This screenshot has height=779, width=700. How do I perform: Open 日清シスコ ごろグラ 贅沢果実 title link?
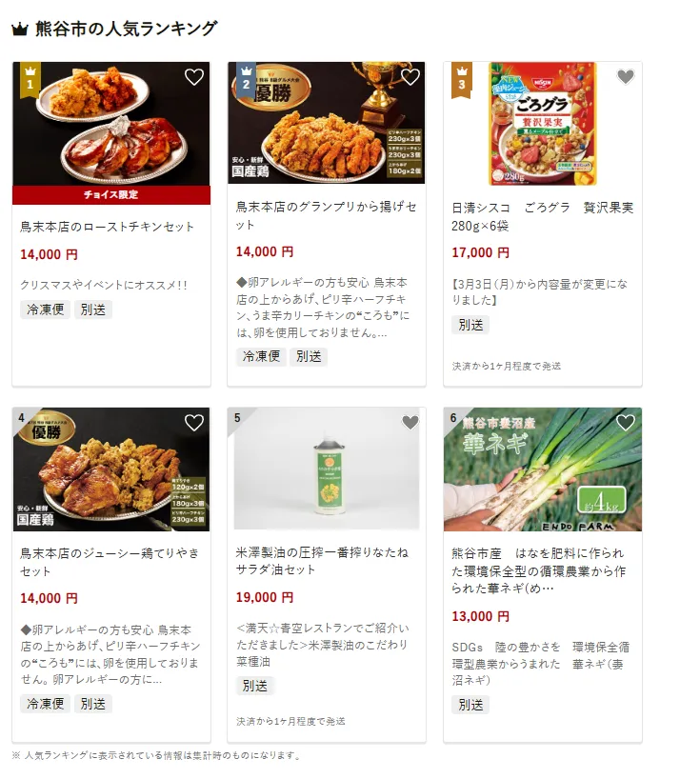(x=543, y=216)
